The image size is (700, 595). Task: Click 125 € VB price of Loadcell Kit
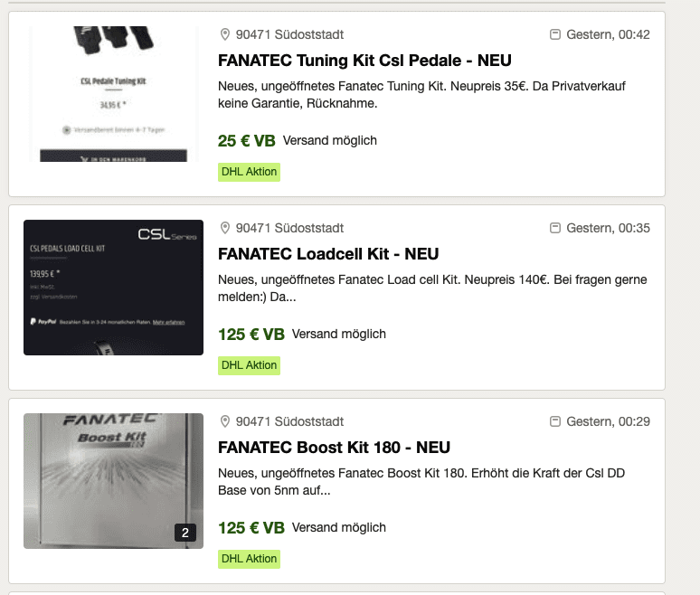[x=251, y=335]
